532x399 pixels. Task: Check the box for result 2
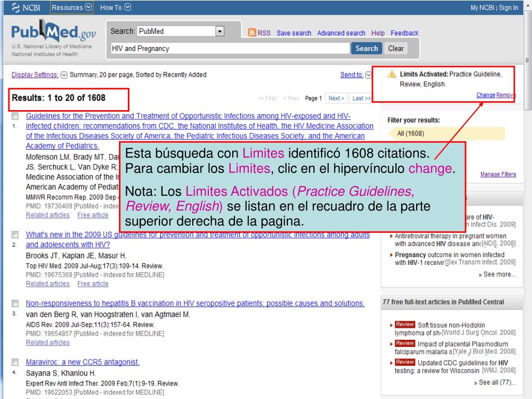coord(15,234)
